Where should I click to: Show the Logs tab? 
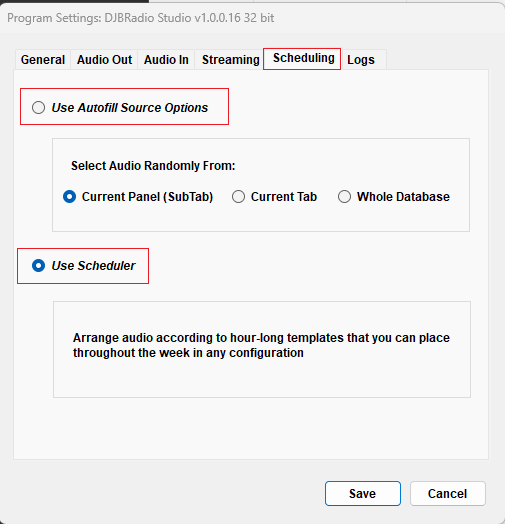[x=364, y=60]
